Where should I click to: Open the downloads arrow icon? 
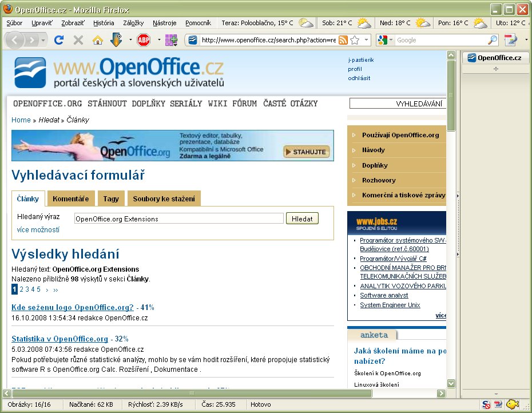pos(116,39)
